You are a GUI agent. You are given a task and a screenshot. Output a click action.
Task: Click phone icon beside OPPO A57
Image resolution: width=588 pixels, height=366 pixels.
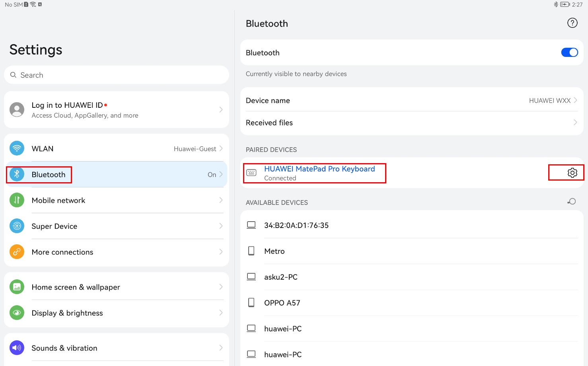251,302
